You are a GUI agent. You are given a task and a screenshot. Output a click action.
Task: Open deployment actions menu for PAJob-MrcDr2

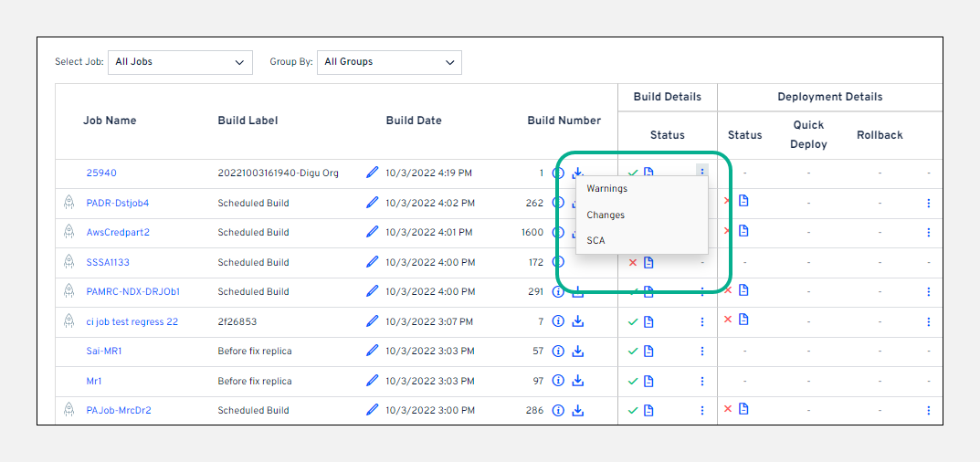(928, 410)
